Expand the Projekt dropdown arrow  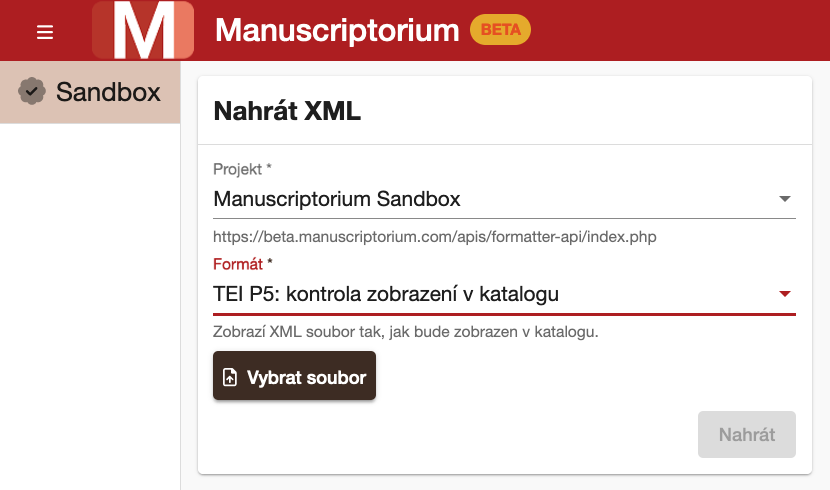(x=784, y=199)
